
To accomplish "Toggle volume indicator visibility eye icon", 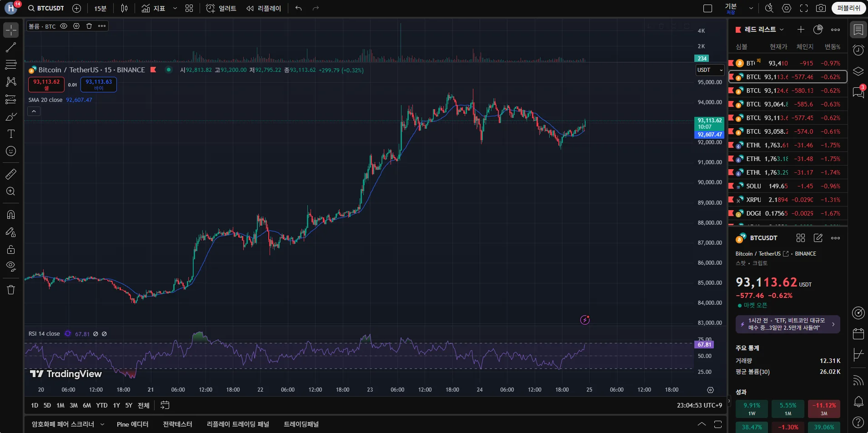I will click(x=64, y=26).
